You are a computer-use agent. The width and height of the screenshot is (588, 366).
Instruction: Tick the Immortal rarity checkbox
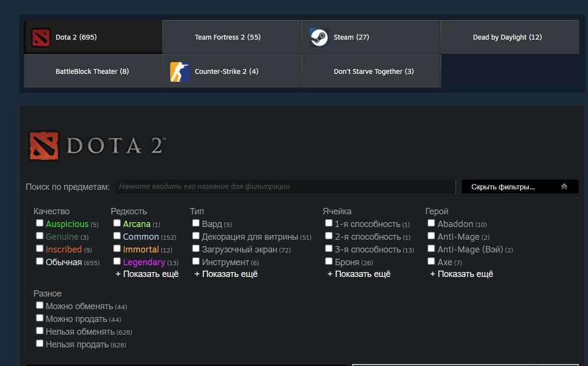(117, 249)
